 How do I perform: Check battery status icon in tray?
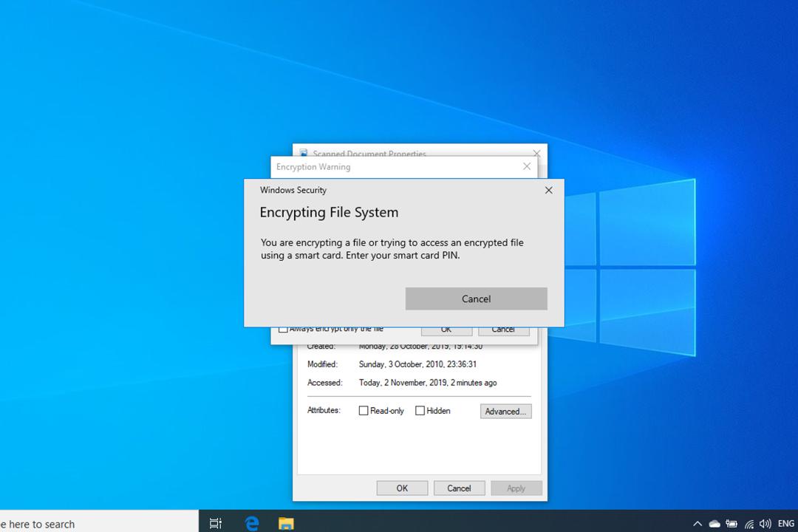point(731,523)
